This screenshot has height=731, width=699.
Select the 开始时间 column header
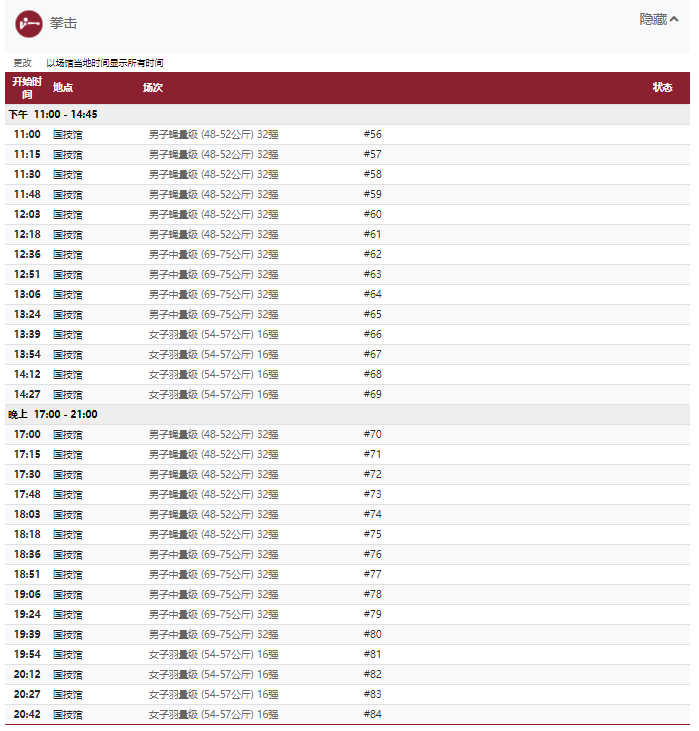(27, 88)
